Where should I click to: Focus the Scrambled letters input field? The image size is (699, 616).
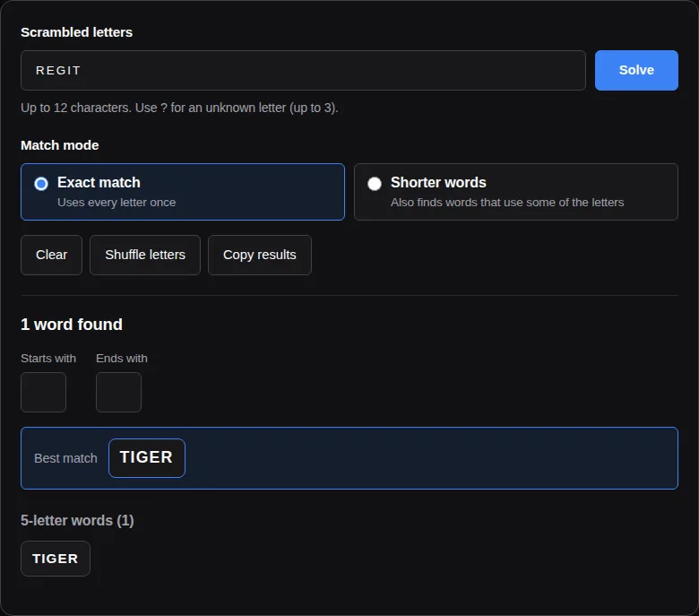[x=303, y=70]
